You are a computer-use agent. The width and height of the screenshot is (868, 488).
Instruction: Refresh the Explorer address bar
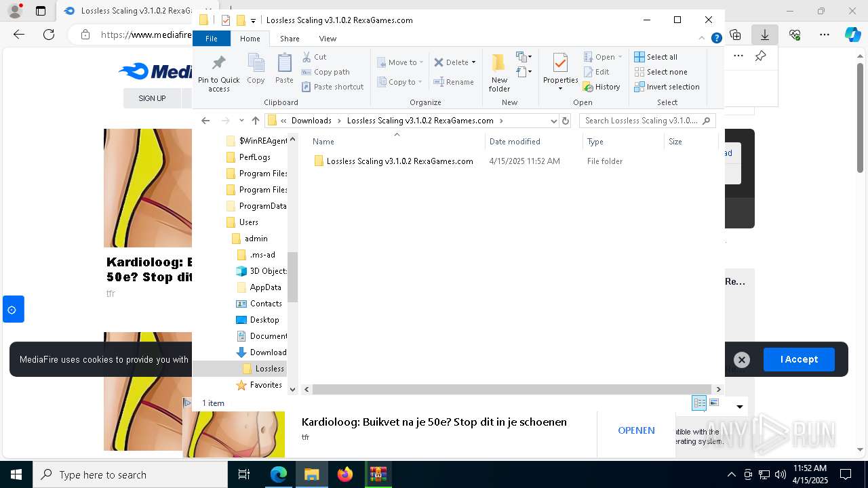[x=566, y=121]
